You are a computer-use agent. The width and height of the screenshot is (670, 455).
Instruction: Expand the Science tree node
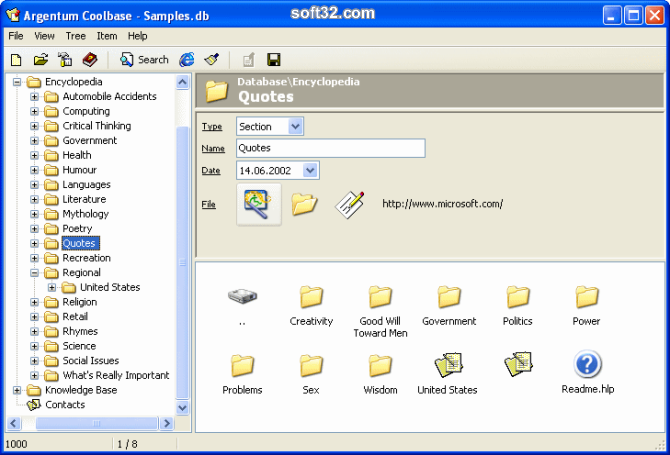tap(34, 346)
